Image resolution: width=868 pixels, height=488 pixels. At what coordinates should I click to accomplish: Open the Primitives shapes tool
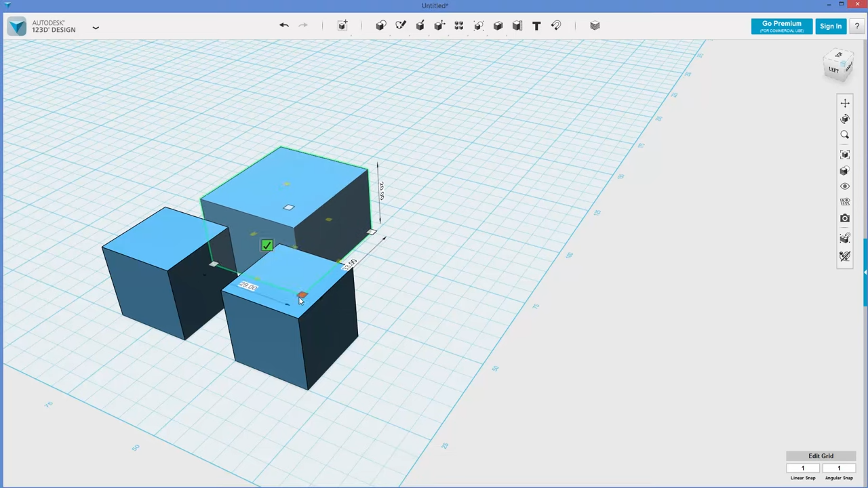click(x=381, y=26)
